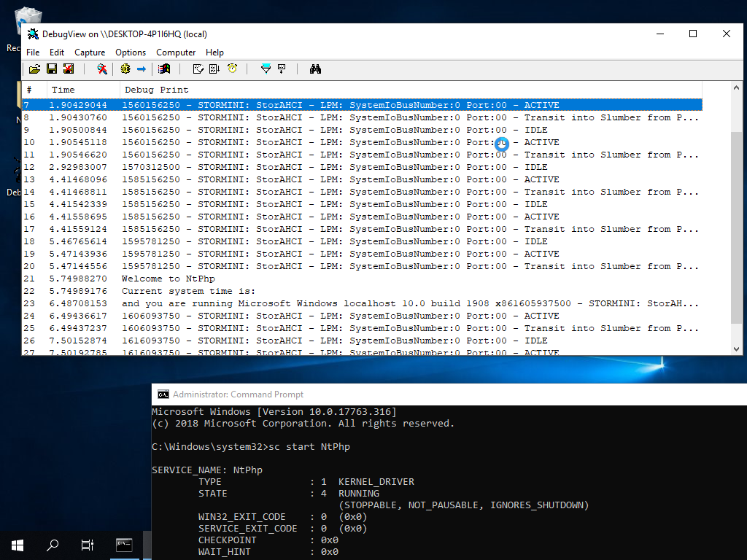Switch time format with clock icon
Screen dimensions: 747x560
pyautogui.click(x=232, y=69)
